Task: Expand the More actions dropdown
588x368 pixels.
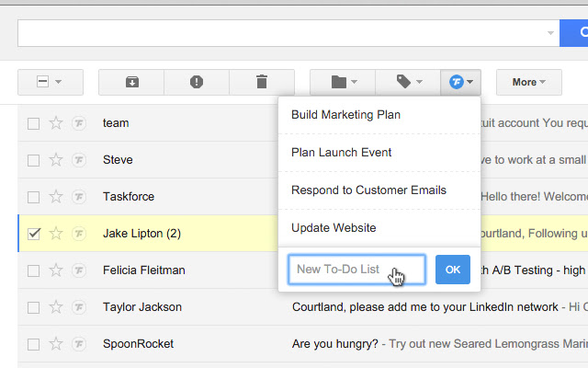Action: click(x=528, y=82)
